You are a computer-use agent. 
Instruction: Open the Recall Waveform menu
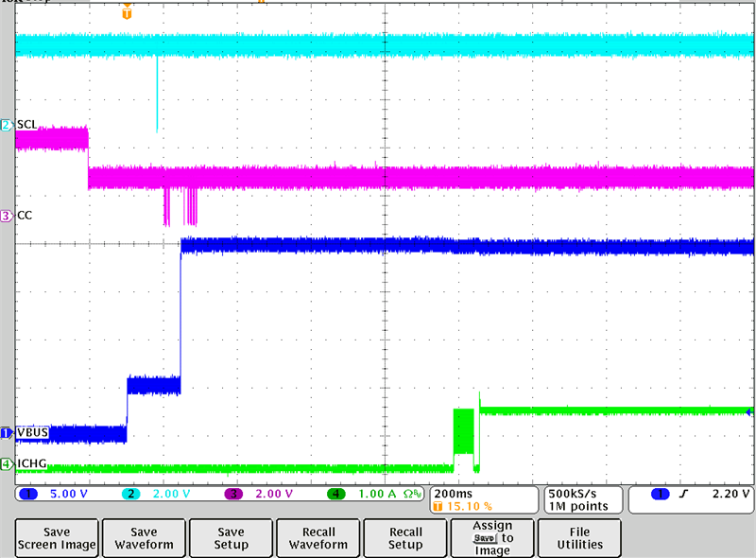318,538
